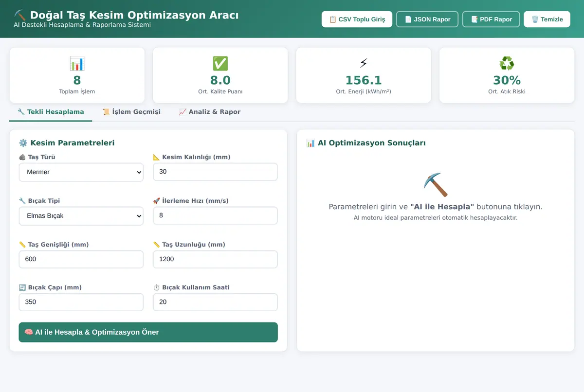Export the JSON Rapor
Screen dimensions: 584x392
pyautogui.click(x=427, y=19)
